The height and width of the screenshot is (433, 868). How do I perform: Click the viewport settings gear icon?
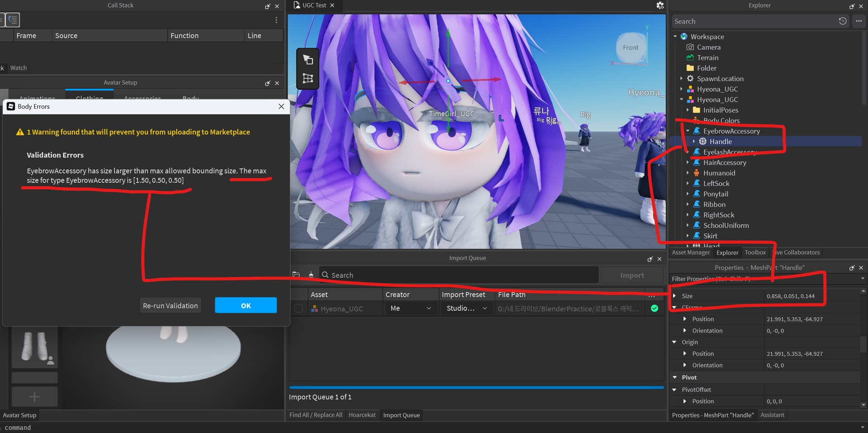coord(660,5)
